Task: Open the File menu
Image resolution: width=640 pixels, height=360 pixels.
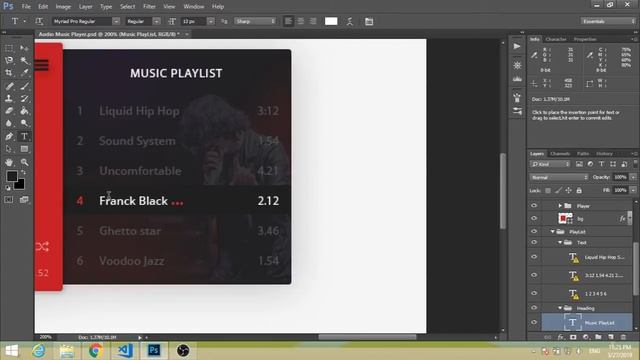Action: coord(26,7)
